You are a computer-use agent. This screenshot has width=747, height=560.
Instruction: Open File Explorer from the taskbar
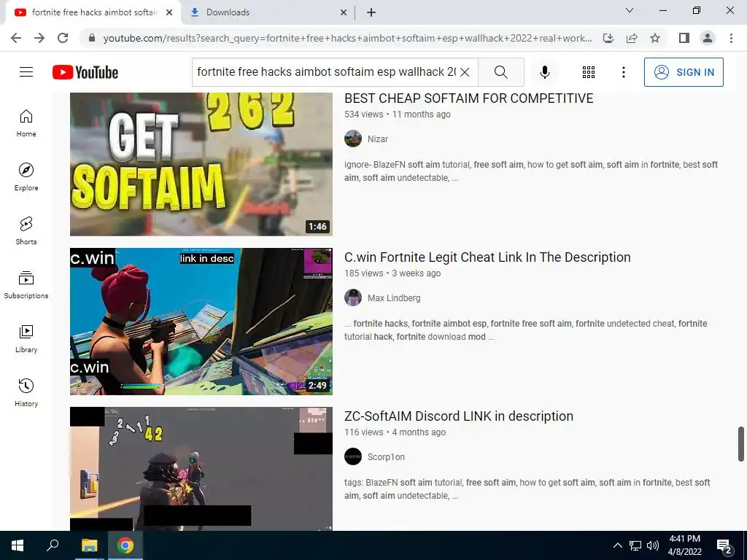click(x=89, y=545)
